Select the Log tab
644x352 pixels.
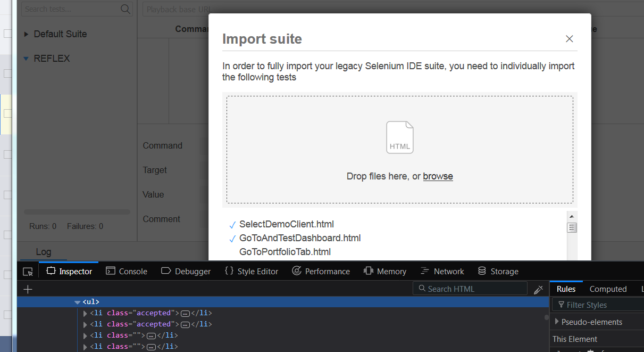coord(44,251)
